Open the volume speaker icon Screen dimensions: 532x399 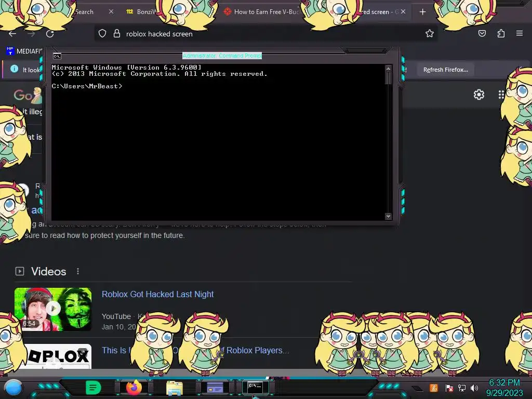[474, 388]
